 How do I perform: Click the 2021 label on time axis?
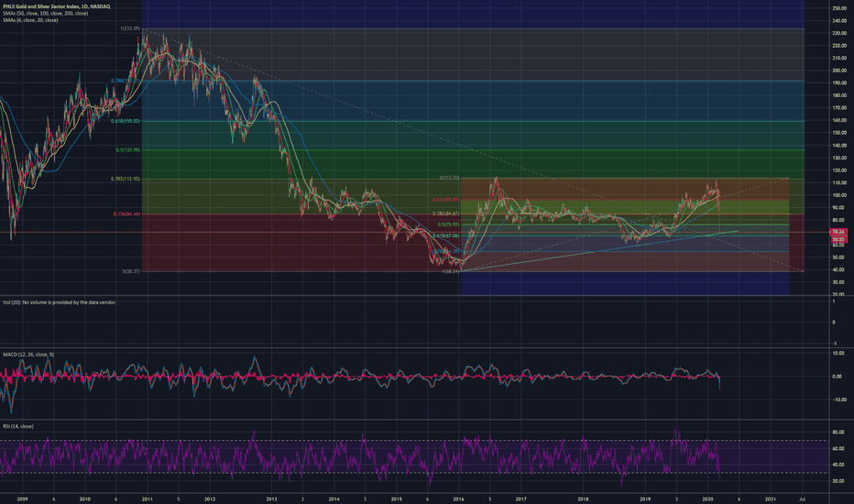[771, 499]
